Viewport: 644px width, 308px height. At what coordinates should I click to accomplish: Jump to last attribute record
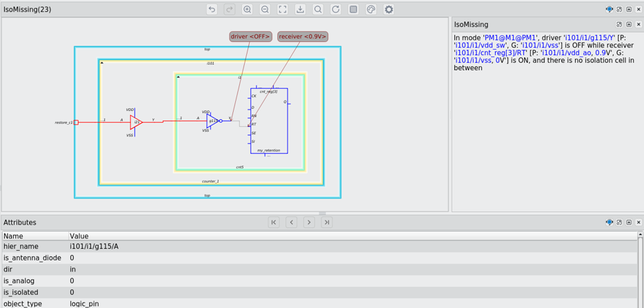click(x=327, y=223)
